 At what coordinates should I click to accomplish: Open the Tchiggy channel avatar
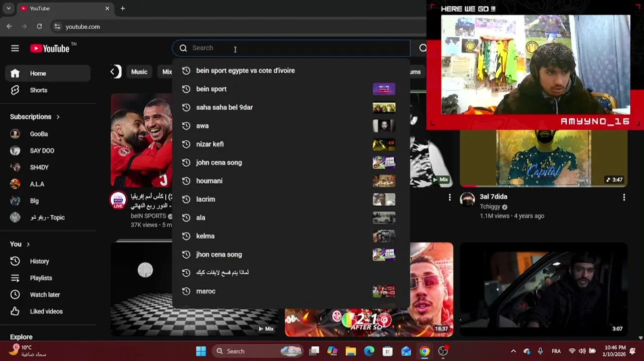pyautogui.click(x=468, y=200)
